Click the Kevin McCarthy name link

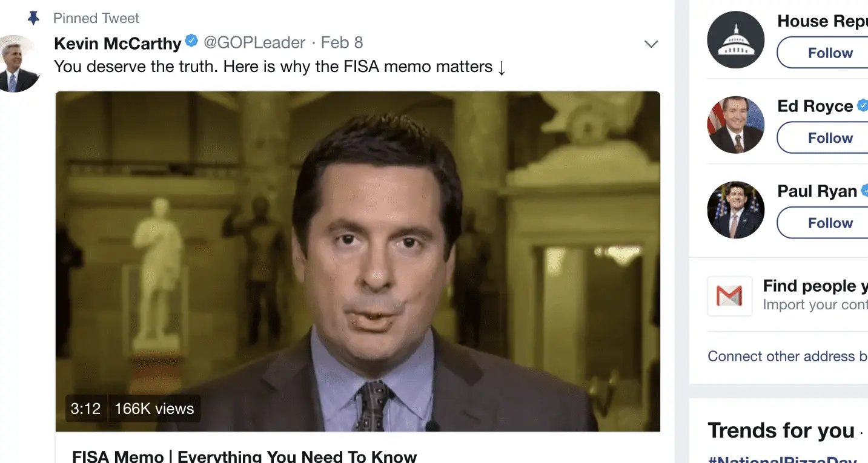(118, 43)
